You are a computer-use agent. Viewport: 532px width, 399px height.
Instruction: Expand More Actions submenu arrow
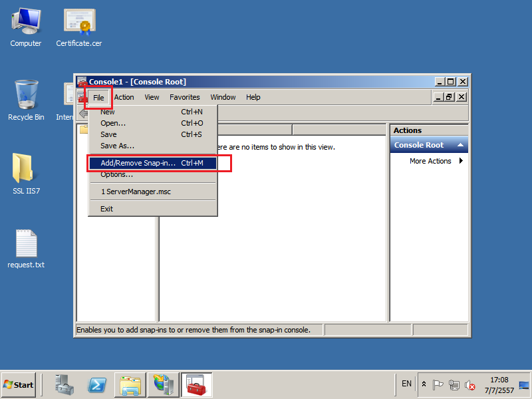[x=461, y=161]
